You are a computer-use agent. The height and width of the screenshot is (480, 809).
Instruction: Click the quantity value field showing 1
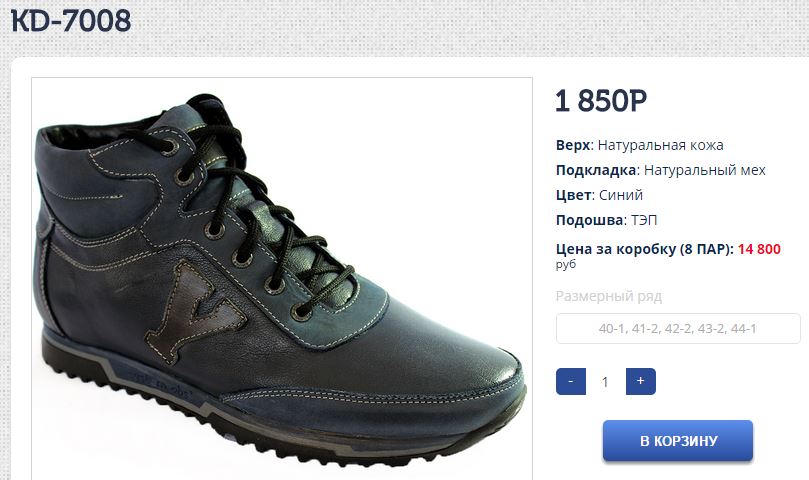click(x=605, y=382)
